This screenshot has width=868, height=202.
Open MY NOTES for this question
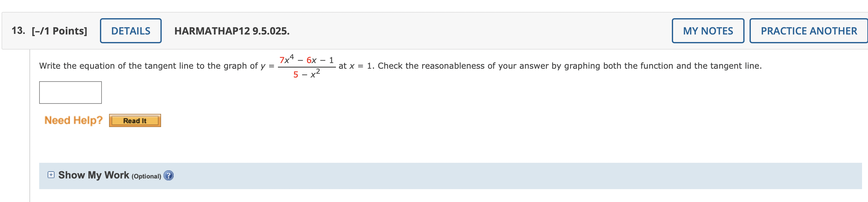[x=708, y=31]
